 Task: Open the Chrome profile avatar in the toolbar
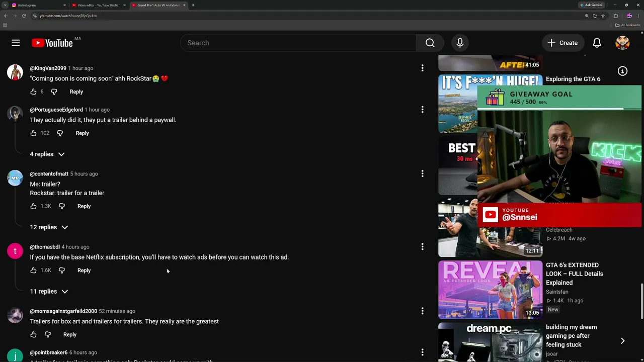click(x=629, y=16)
